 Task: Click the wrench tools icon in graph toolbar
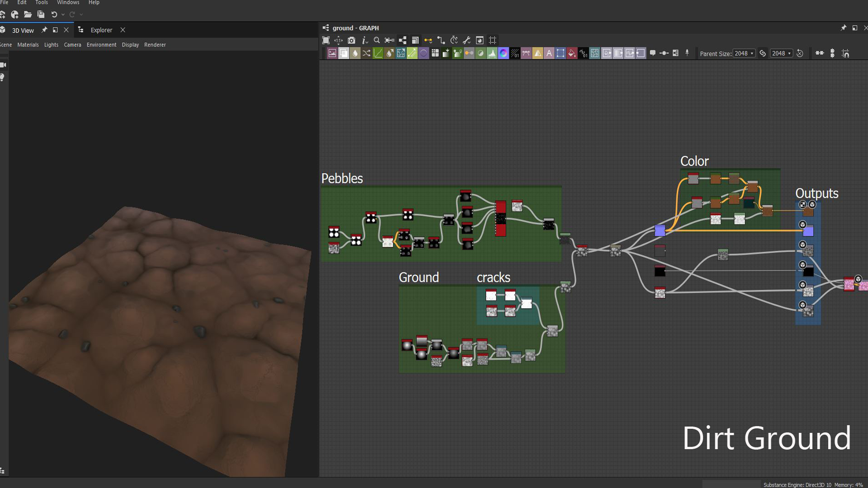(467, 40)
